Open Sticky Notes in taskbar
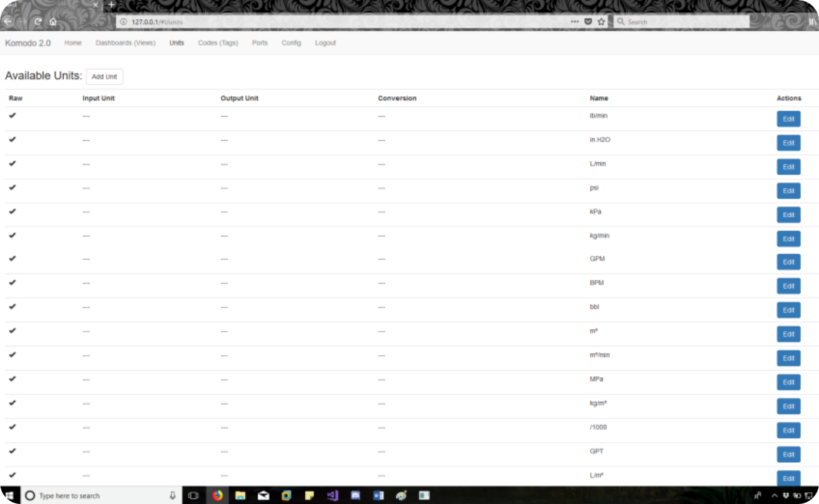The height and width of the screenshot is (504, 819). pyautogui.click(x=309, y=495)
